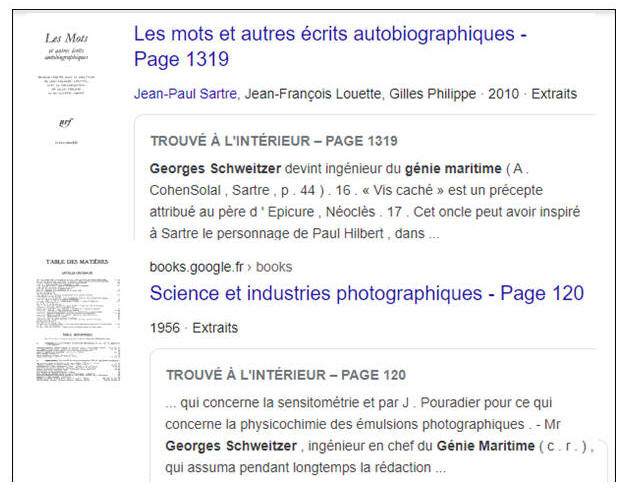Open result "Science et industries photographiques - Page 120"
This screenshot has width=626, height=490.
366,294
